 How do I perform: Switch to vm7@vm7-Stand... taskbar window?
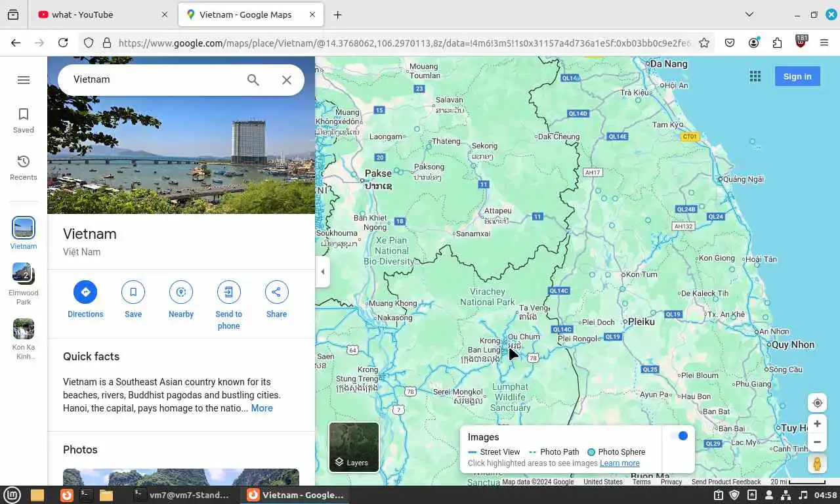tap(182, 495)
